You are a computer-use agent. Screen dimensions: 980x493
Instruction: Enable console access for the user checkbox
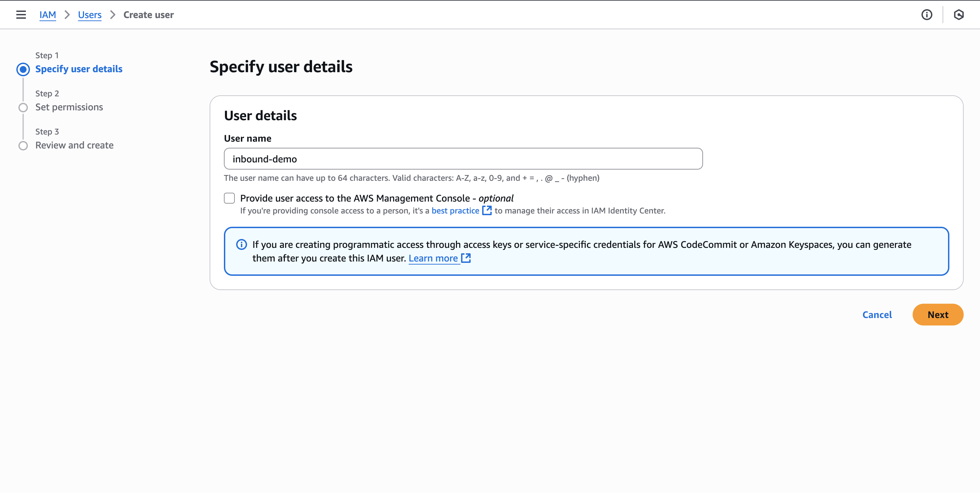[230, 198]
